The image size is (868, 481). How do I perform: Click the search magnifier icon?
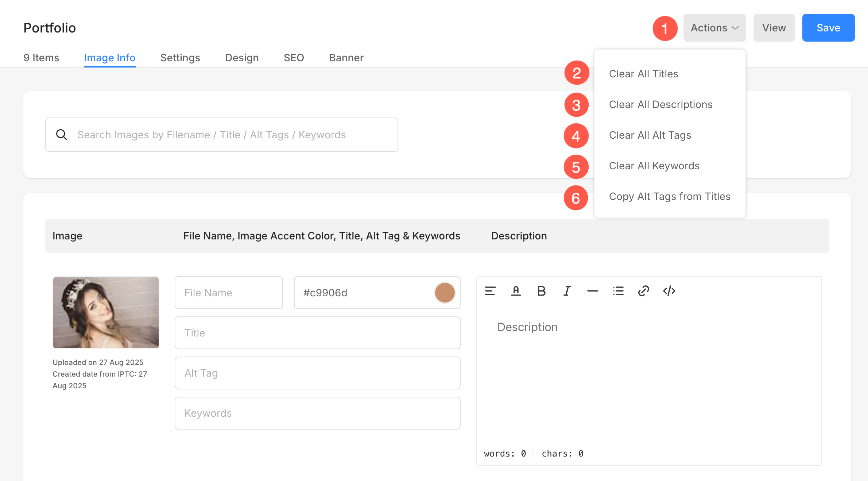[61, 135]
